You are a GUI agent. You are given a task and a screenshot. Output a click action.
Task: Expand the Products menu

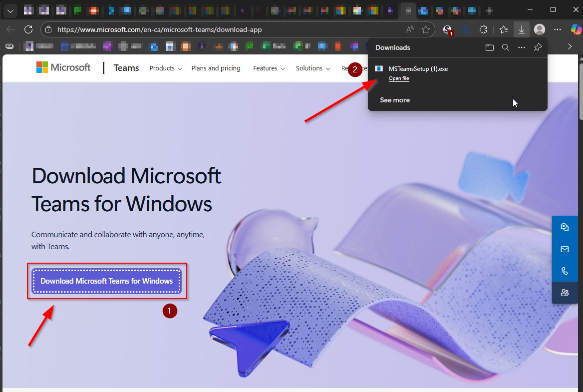tap(165, 68)
